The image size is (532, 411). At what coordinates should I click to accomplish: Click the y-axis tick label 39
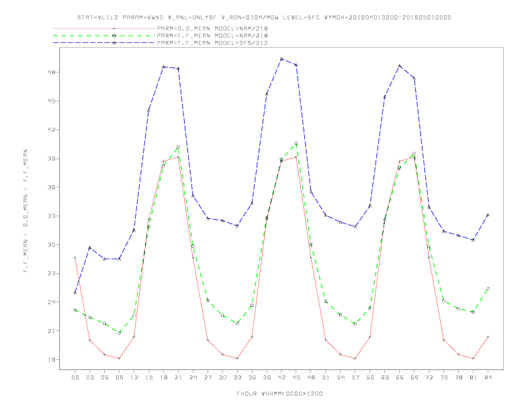51,158
